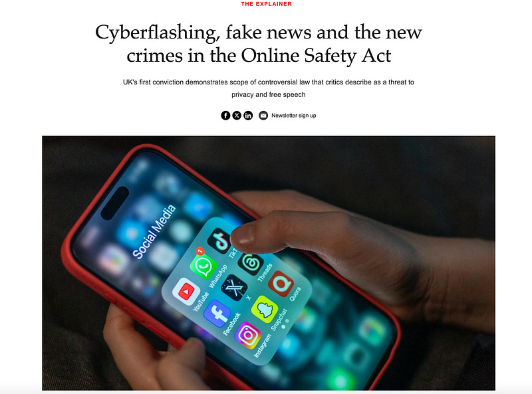This screenshot has height=394, width=532.
Task: Click the Snapchat app icon in photo
Action: 264,309
